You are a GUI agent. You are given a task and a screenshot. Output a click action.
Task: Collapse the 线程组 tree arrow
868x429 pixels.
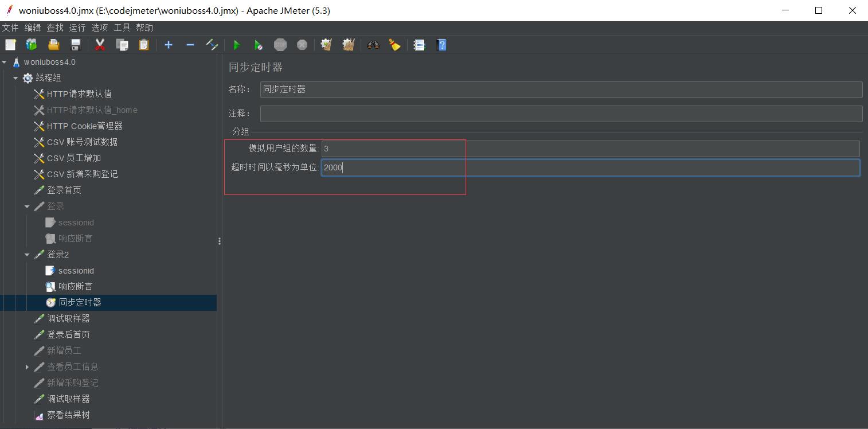coord(15,78)
